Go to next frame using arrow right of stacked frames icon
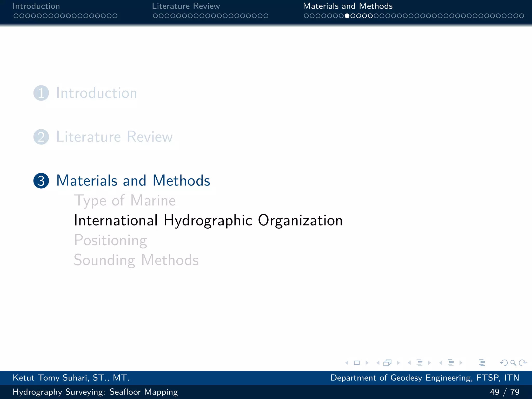 click(398, 363)
